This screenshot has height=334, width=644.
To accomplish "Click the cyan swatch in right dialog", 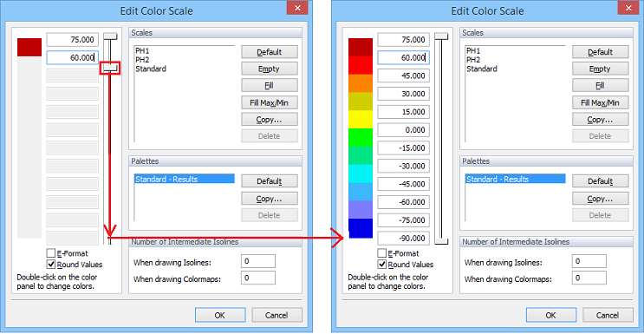I will pyautogui.click(x=361, y=174).
